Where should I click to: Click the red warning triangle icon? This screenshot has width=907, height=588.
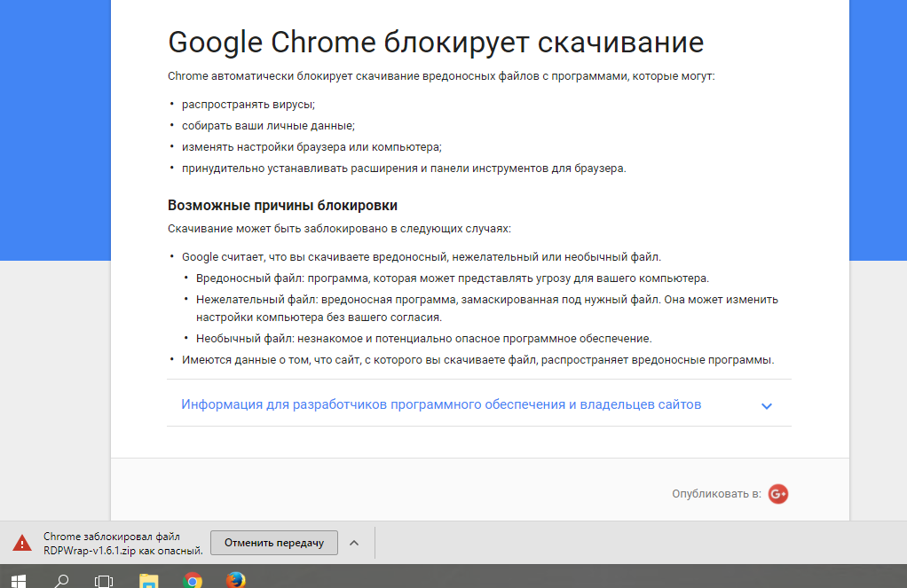(x=22, y=543)
